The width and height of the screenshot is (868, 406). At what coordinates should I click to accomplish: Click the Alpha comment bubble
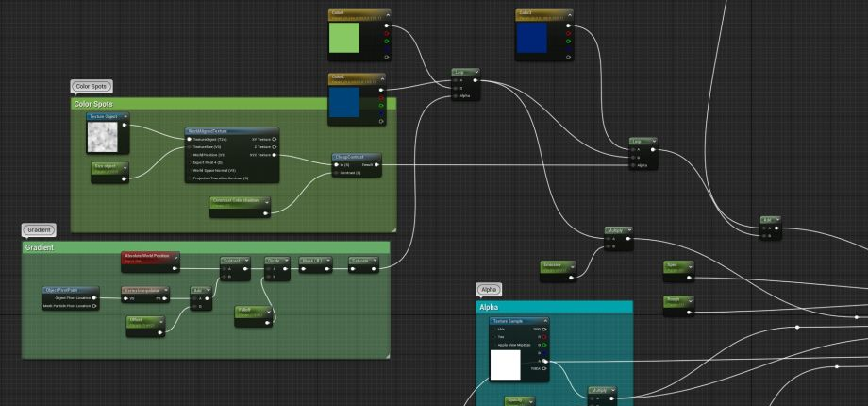click(x=489, y=289)
